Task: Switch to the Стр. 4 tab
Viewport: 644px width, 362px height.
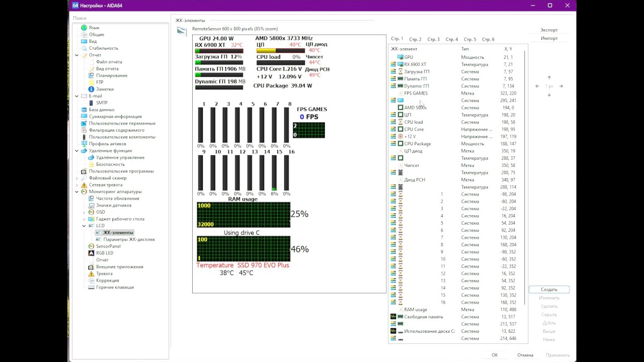Action: [x=452, y=39]
